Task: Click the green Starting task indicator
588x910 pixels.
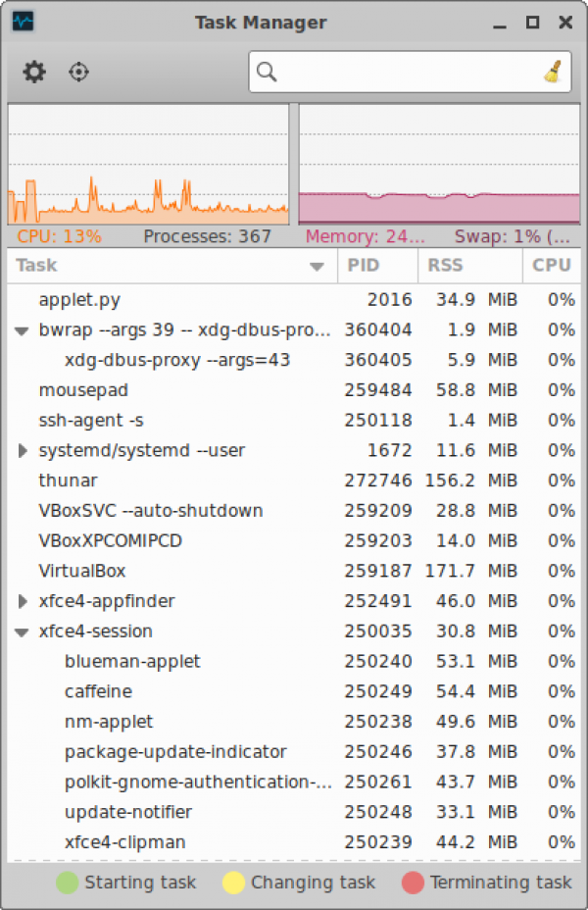Action: tap(67, 883)
